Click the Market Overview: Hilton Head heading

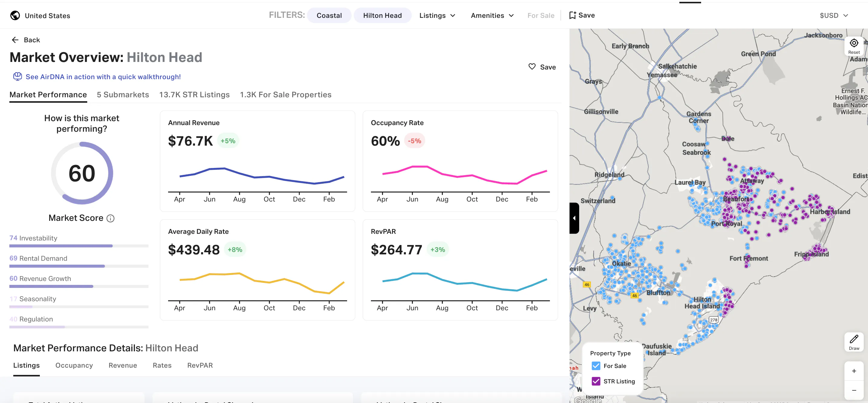106,58
